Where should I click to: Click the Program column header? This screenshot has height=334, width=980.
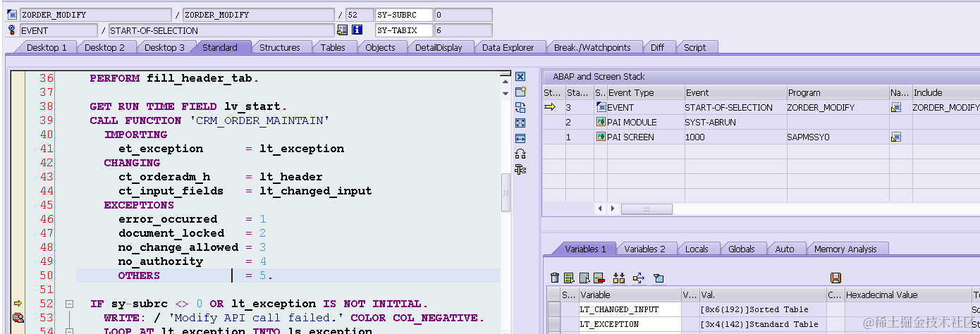[x=838, y=92]
